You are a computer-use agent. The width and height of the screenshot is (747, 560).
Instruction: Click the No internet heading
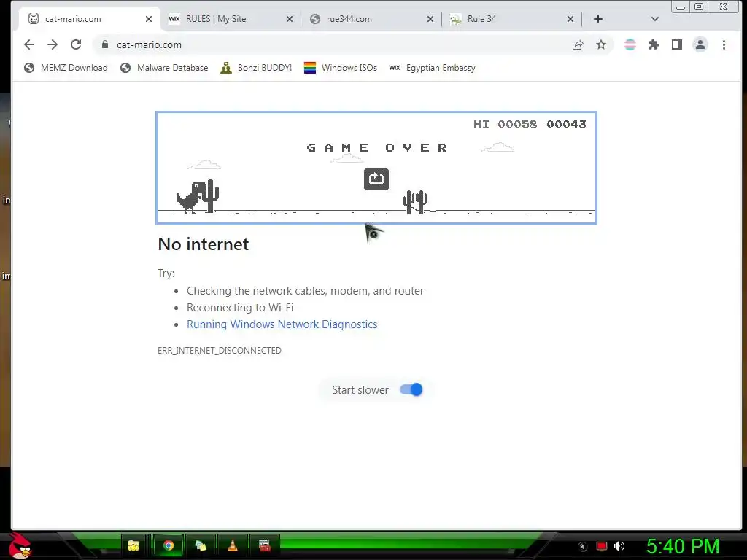tap(204, 244)
